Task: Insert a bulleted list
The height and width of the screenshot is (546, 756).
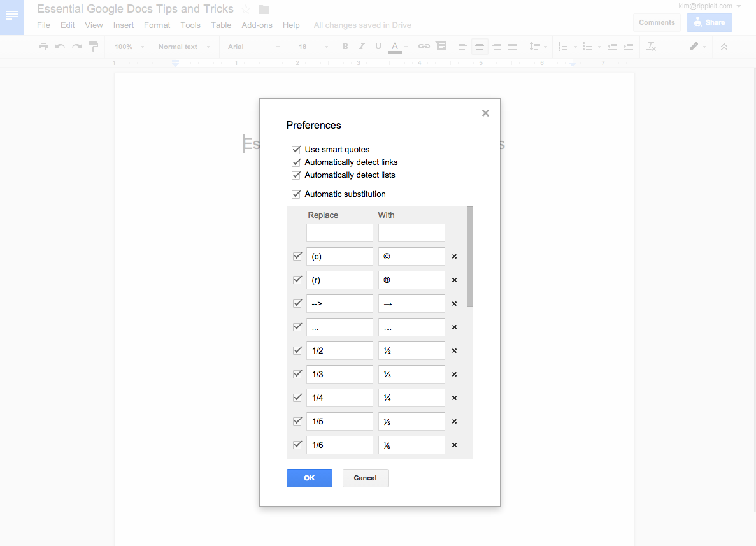Action: [587, 47]
